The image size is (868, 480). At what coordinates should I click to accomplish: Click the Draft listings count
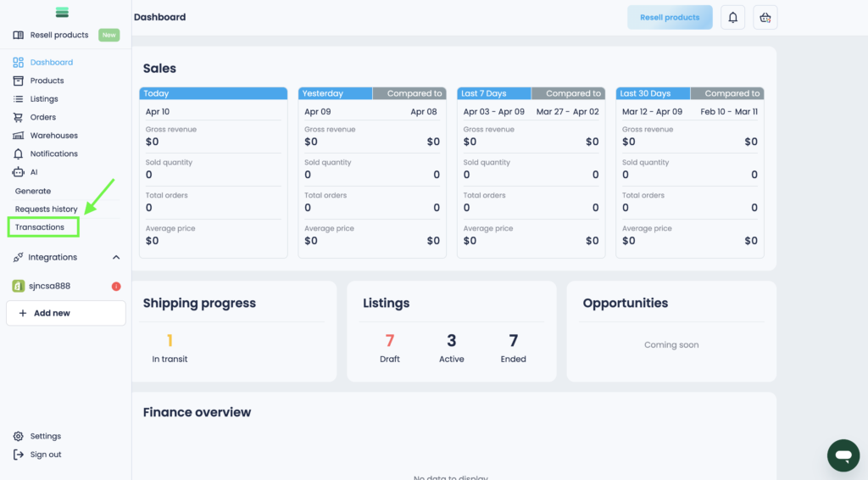click(x=390, y=341)
